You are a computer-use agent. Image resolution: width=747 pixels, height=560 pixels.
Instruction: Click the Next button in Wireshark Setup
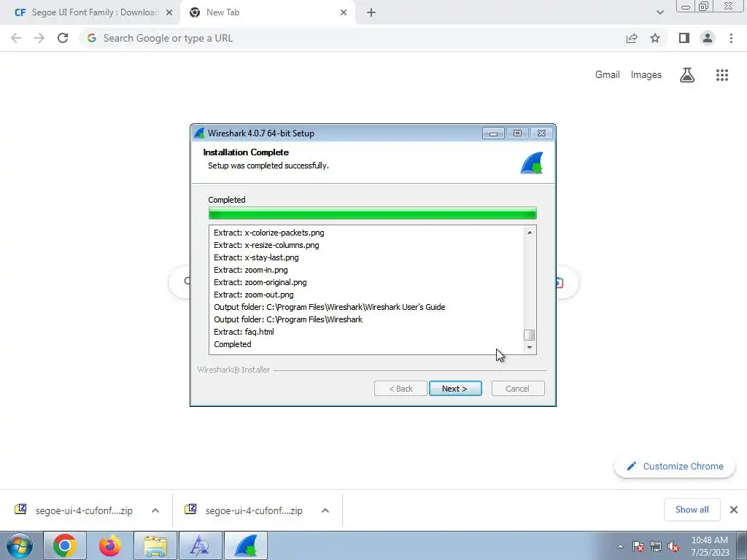pos(455,389)
